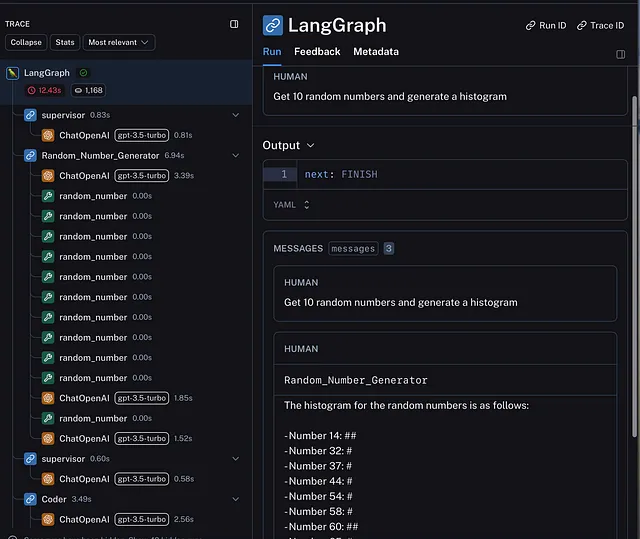The image size is (640, 539).
Task: Switch to the Metadata tab
Action: [376, 52]
